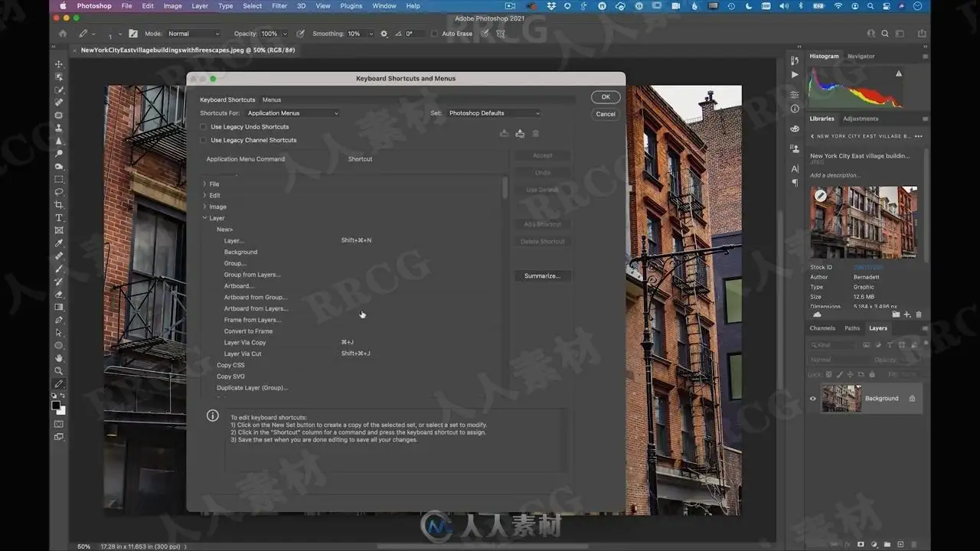Enable Use Legacy Channel Shortcuts checkbox
The height and width of the screenshot is (551, 980).
pyautogui.click(x=204, y=140)
